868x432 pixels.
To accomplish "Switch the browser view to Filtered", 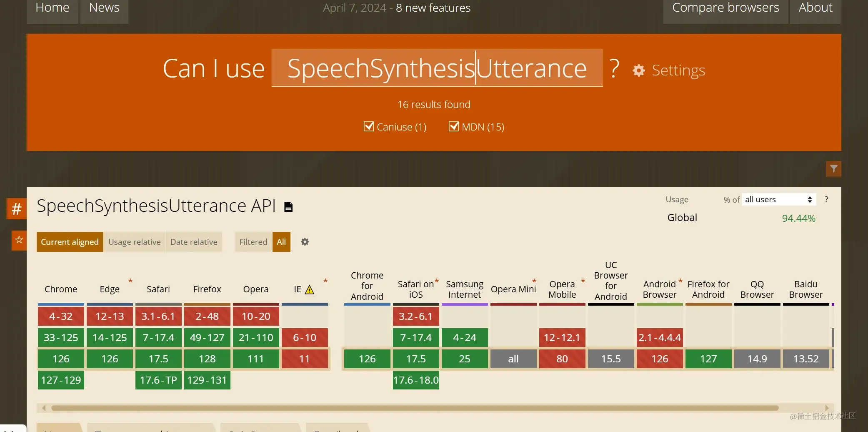I will point(253,242).
